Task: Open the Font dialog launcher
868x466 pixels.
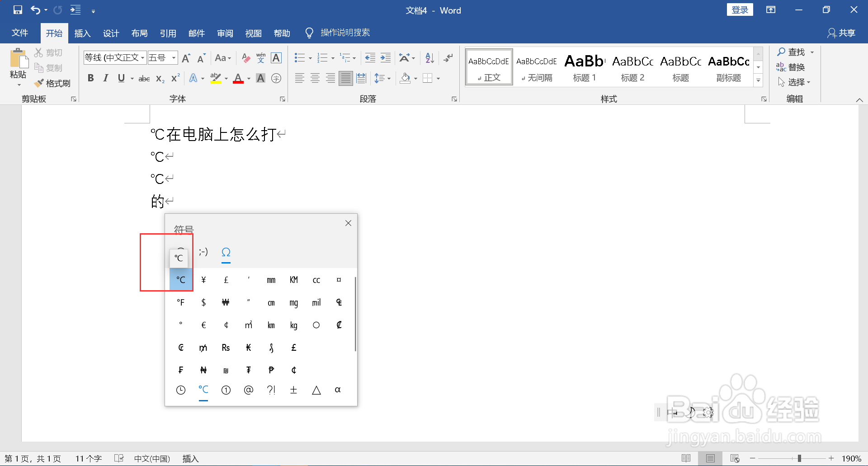Action: tap(283, 99)
